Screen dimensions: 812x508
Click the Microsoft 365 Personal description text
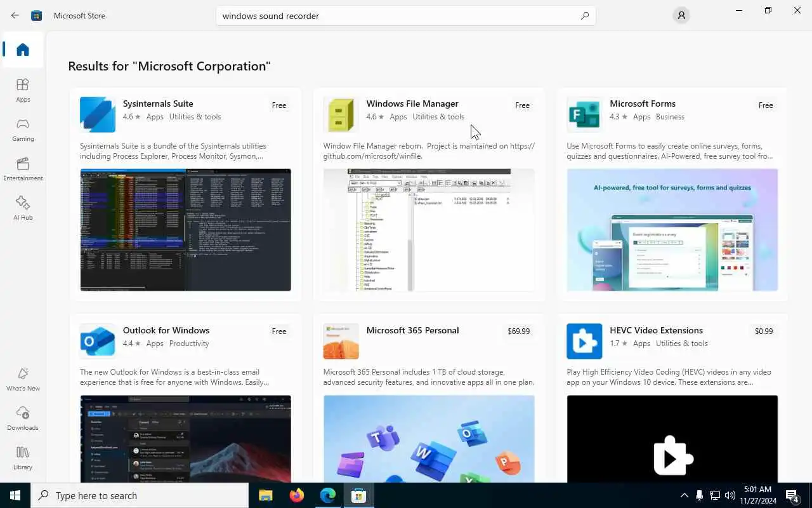pos(429,377)
